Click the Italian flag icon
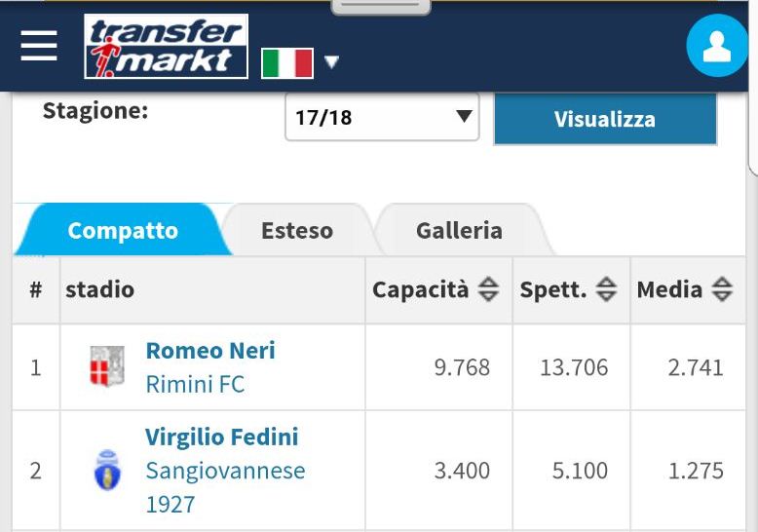The height and width of the screenshot is (532, 758). click(287, 63)
